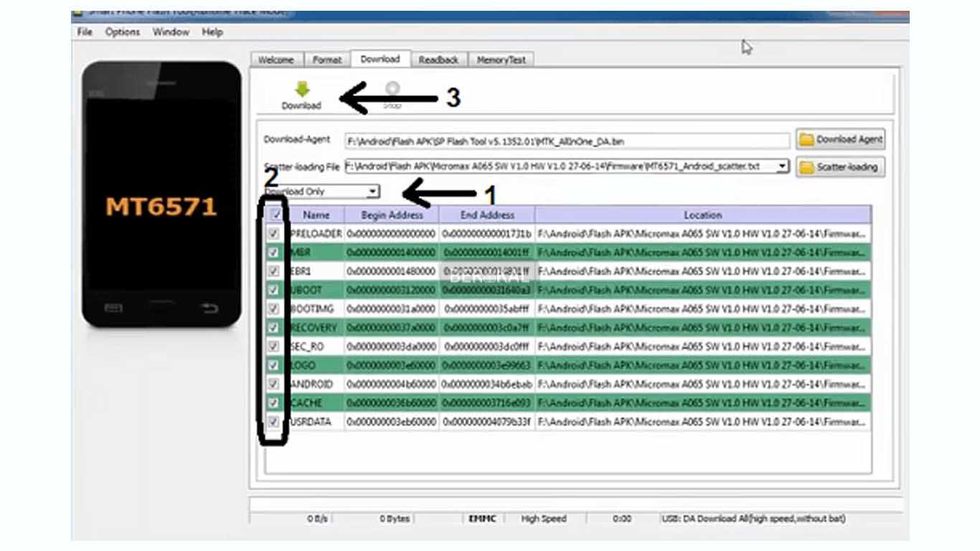Expand the Scatter-loading File path dropdown
The width and height of the screenshot is (980, 551).
click(782, 166)
